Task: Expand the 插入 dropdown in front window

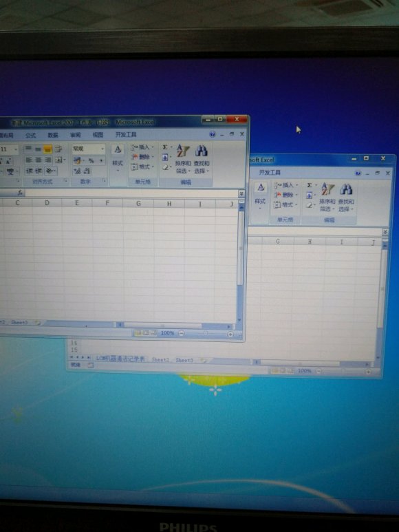Action: 142,147
